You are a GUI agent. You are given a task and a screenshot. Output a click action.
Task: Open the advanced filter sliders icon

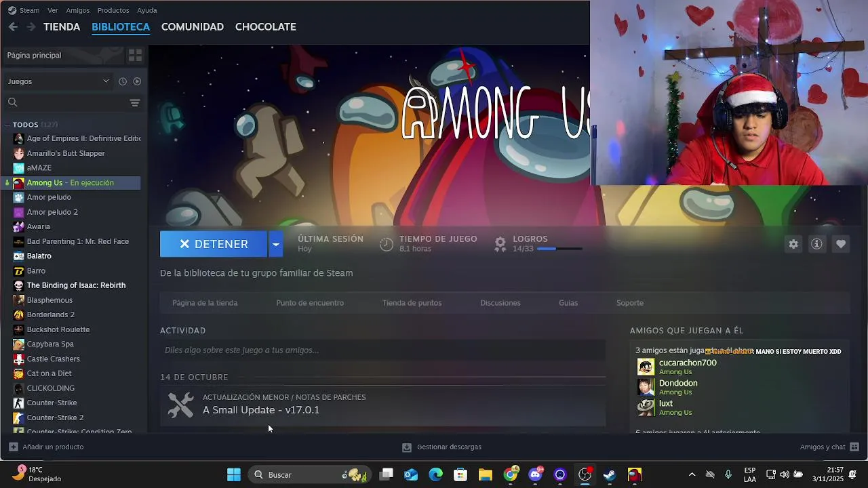(135, 102)
